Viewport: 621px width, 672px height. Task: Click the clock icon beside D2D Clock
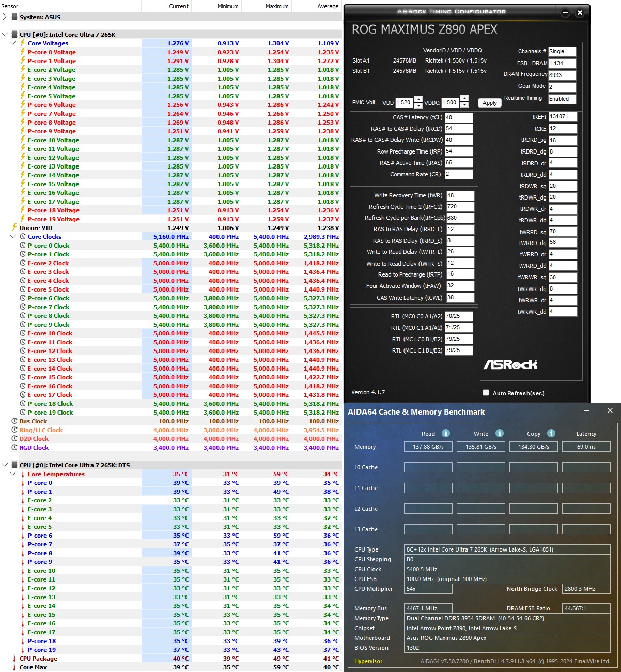pyautogui.click(x=14, y=439)
